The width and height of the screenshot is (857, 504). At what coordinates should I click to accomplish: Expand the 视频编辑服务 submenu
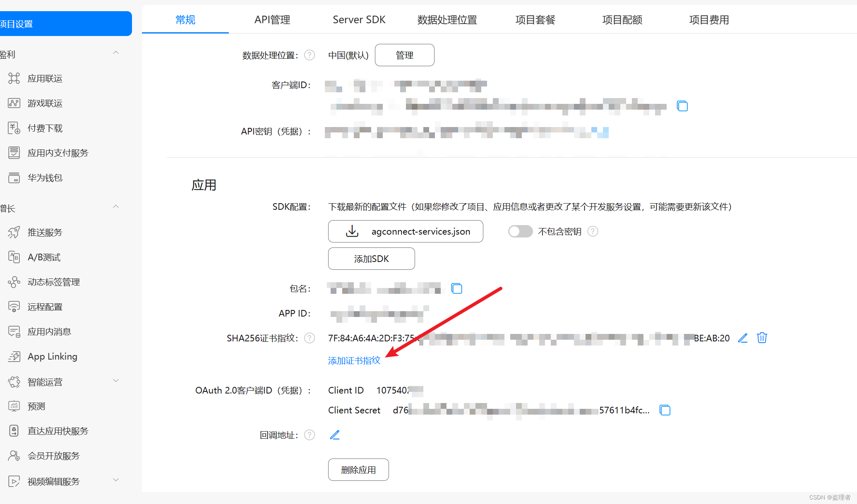116,480
